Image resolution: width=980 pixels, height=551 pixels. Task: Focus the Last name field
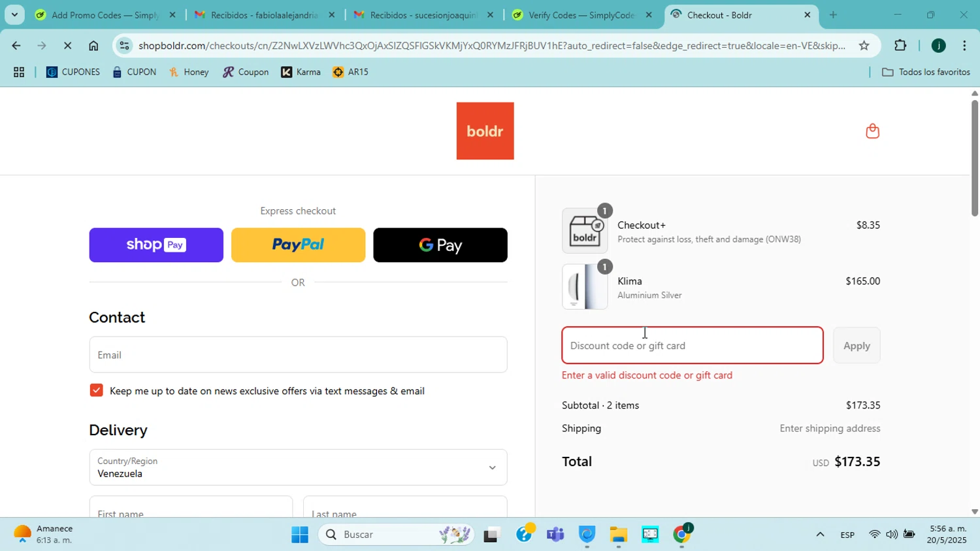click(x=405, y=507)
